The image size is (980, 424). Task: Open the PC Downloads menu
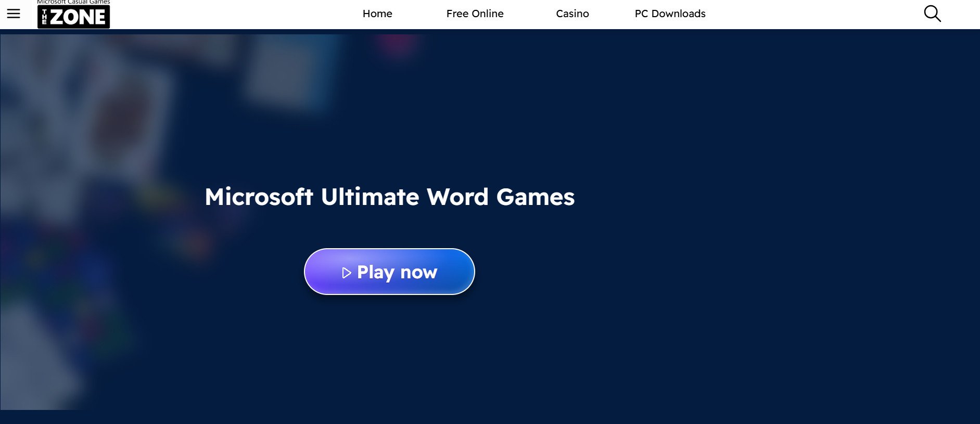670,14
